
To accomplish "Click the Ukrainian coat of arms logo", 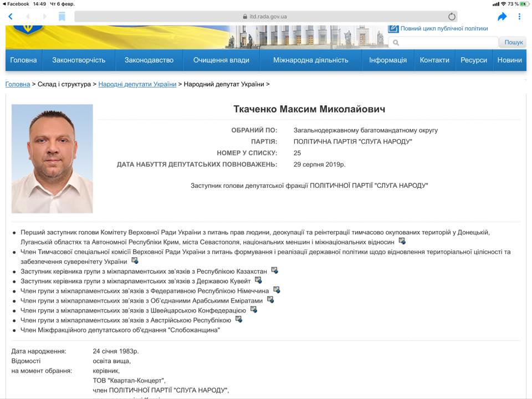I will point(28,29).
